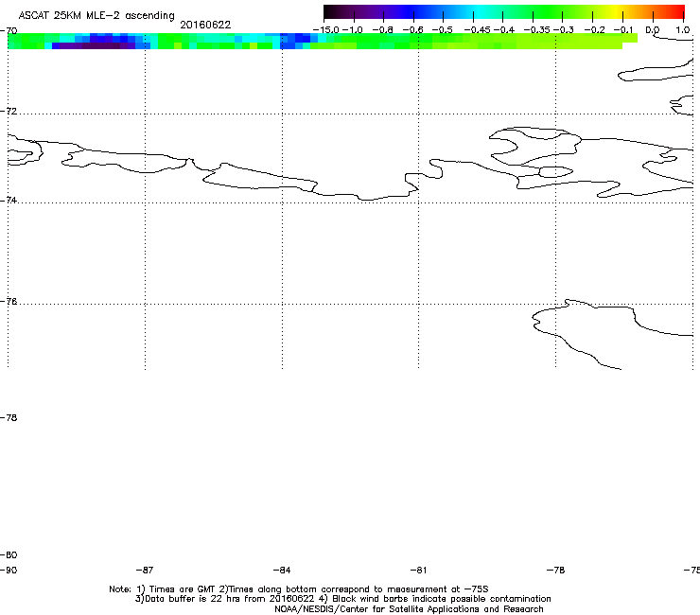The height and width of the screenshot is (615, 700).
Task: Click the color bar label 0.0
Action: coord(653,30)
